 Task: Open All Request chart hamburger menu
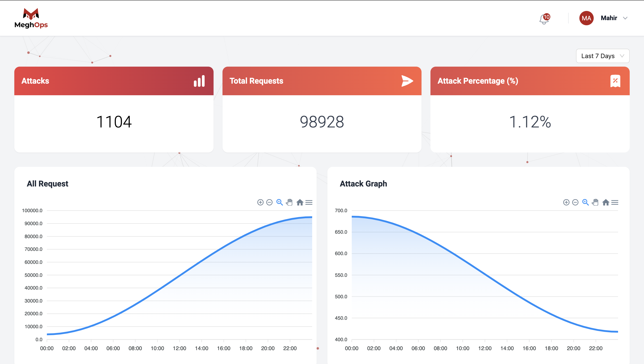[x=309, y=202]
